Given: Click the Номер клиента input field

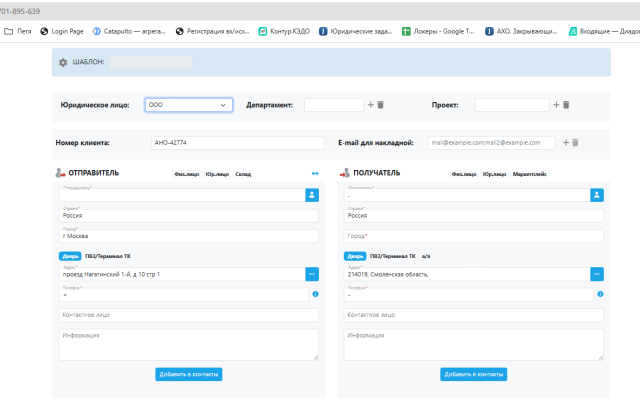Looking at the screenshot, I should 235,142.
